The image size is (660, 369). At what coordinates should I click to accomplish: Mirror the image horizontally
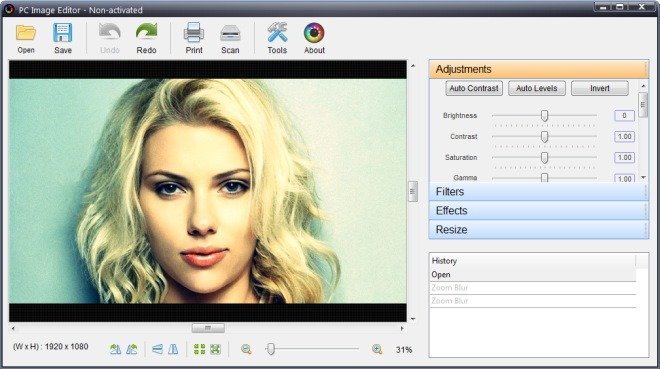(x=173, y=349)
